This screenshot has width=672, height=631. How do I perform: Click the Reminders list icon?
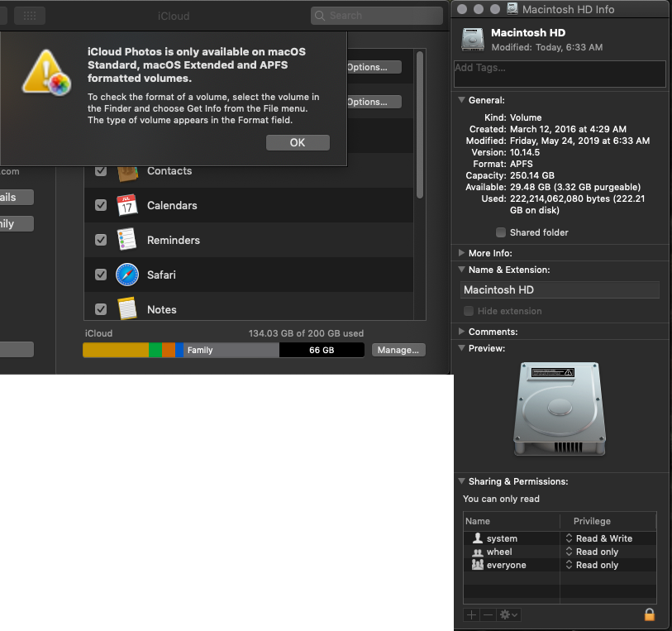click(x=127, y=240)
